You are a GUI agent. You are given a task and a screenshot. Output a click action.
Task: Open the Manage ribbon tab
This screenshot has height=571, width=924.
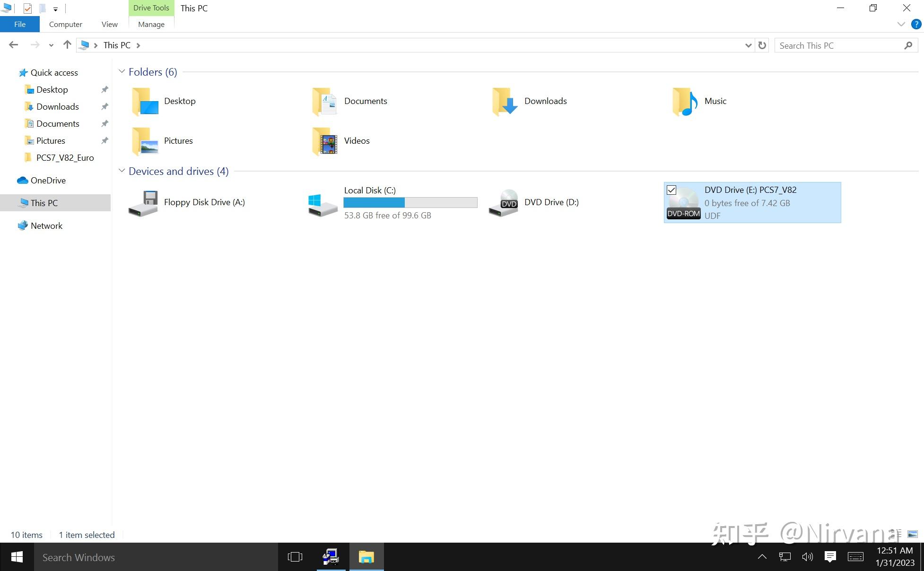[151, 24]
